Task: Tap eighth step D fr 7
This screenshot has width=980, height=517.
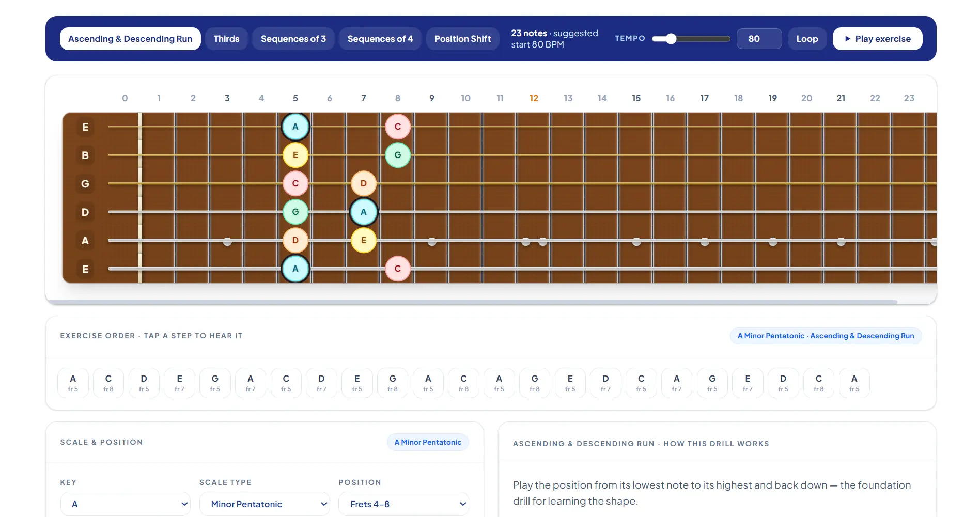Action: pos(321,383)
